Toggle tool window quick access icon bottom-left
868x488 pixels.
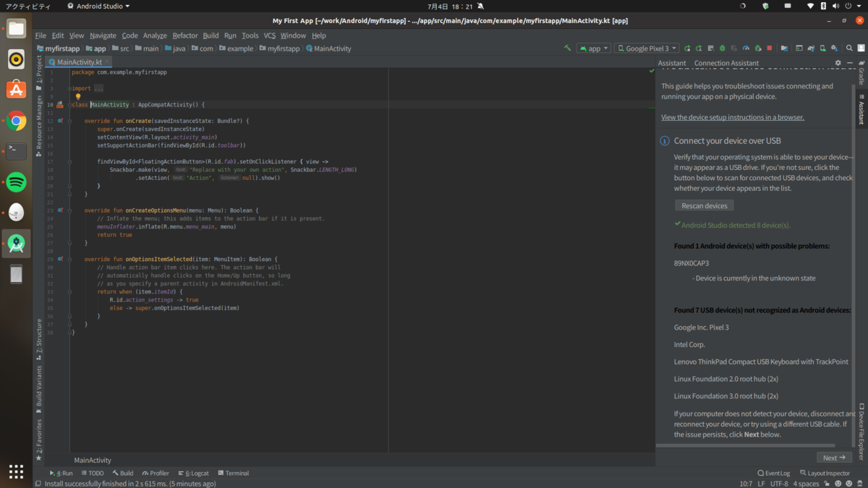[x=39, y=483]
